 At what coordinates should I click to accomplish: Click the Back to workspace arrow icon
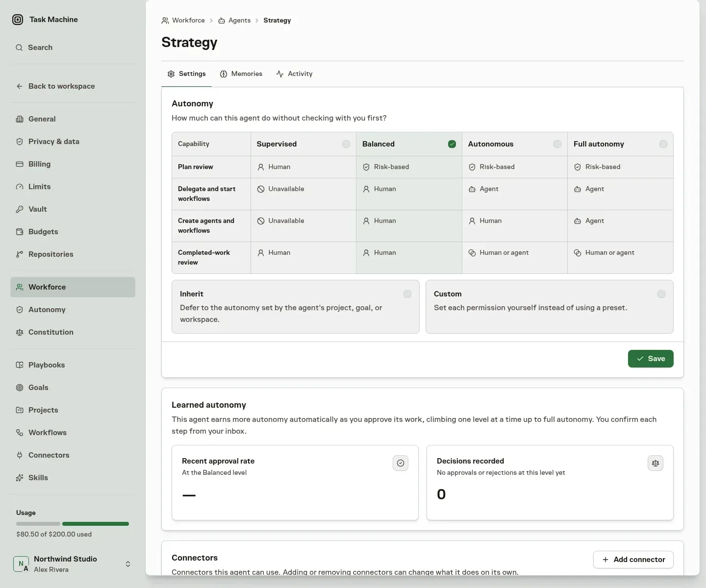click(20, 86)
